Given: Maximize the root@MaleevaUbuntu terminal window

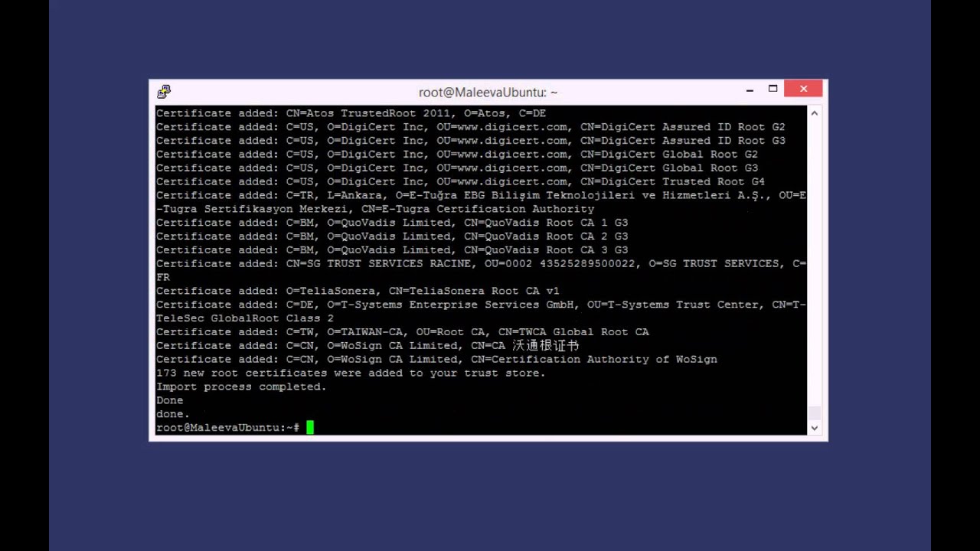Looking at the screenshot, I should 773,90.
